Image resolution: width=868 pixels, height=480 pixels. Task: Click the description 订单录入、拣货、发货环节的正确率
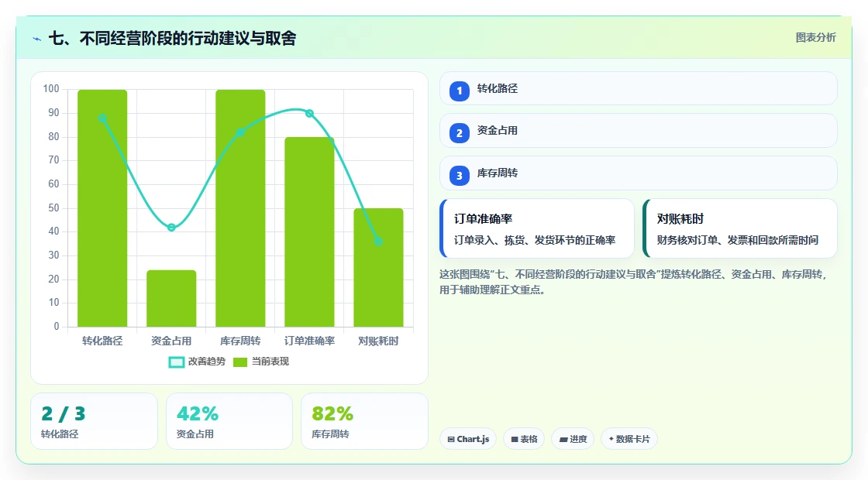[535, 240]
